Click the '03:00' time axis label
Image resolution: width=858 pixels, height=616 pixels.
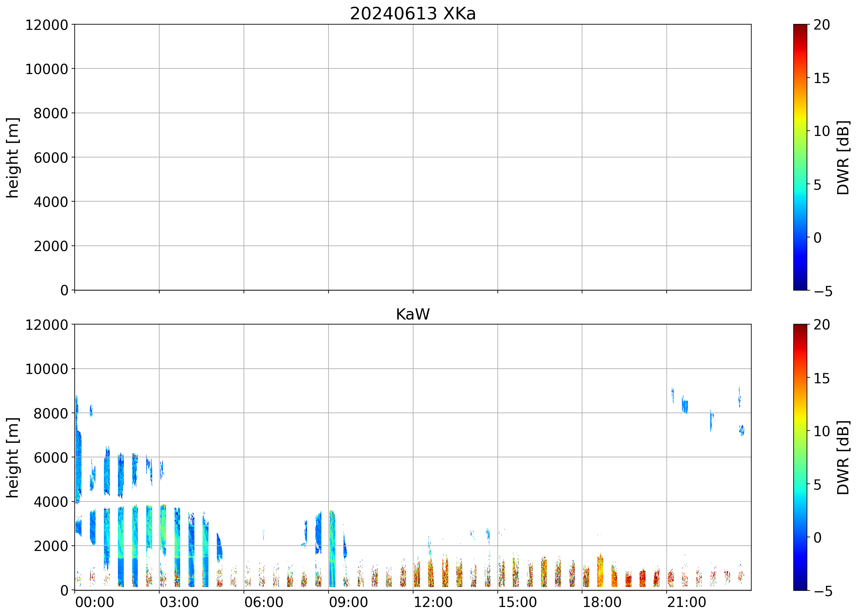point(179,602)
